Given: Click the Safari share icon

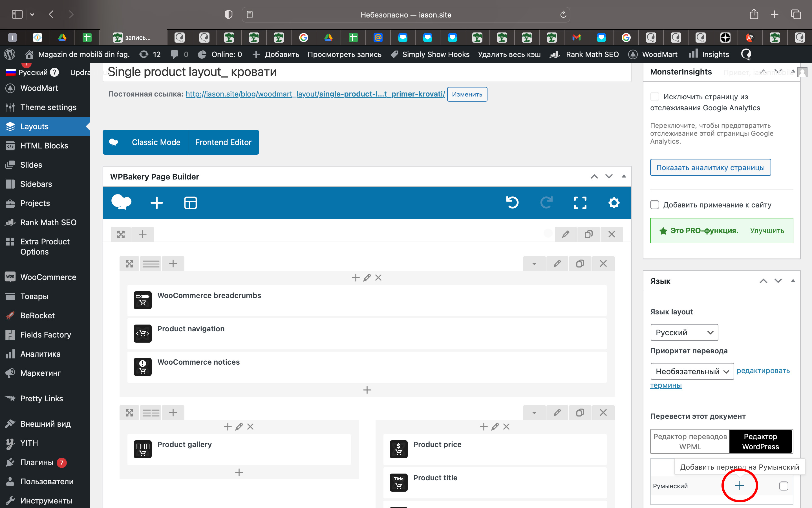Looking at the screenshot, I should pyautogui.click(x=754, y=14).
